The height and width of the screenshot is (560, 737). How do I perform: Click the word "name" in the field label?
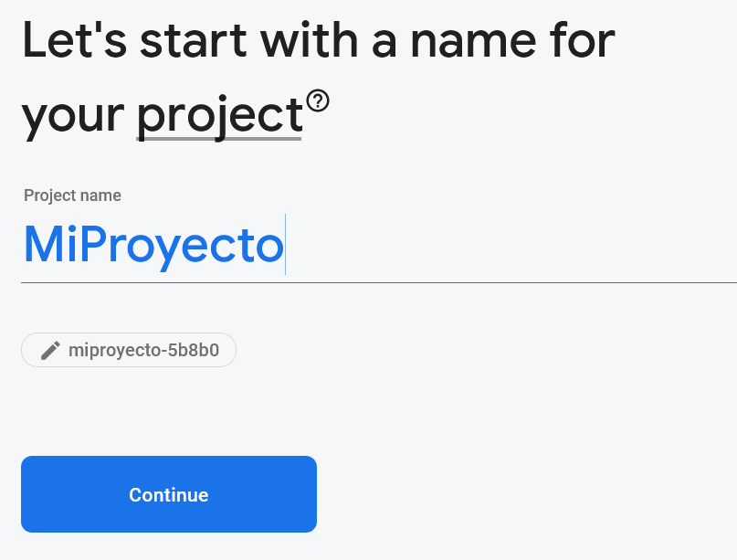coord(103,195)
